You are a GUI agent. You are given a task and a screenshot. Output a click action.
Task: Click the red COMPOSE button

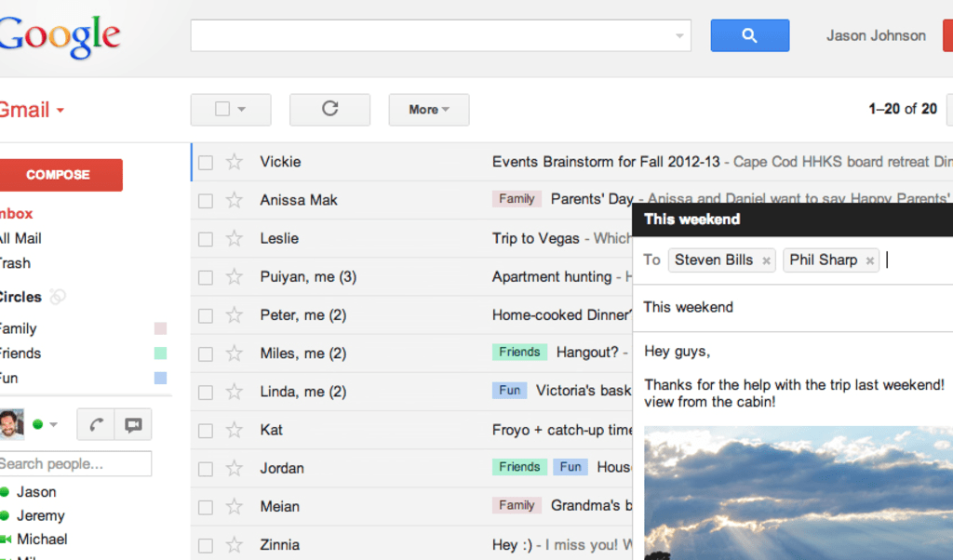pyautogui.click(x=59, y=175)
